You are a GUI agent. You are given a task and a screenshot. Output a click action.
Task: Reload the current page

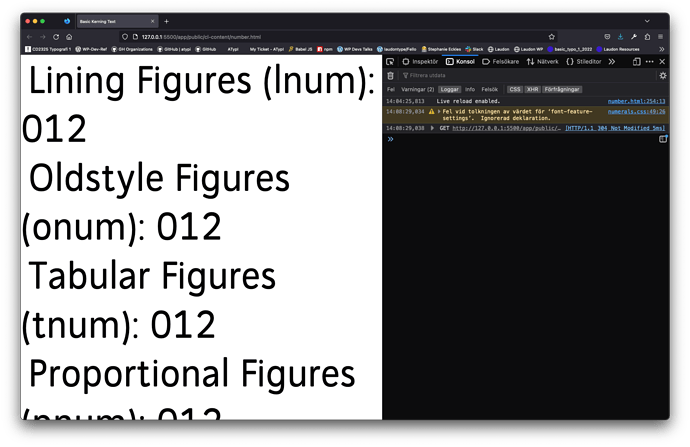pyautogui.click(x=55, y=36)
